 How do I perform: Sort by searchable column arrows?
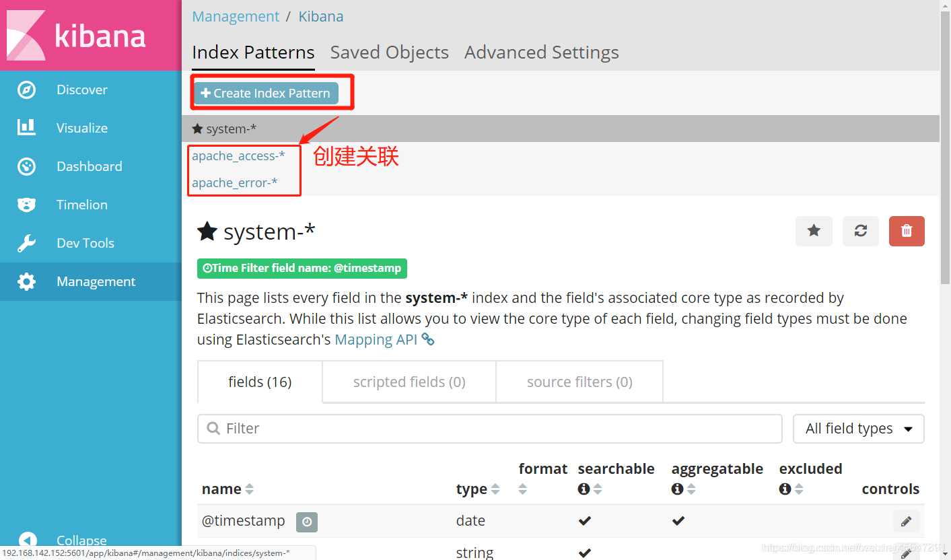[598, 489]
